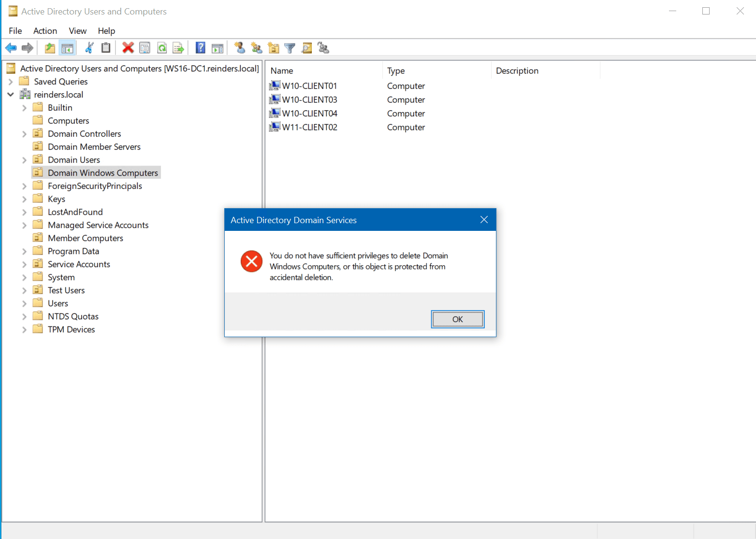Viewport: 756px width, 539px height.
Task: Select the Member Computers OU
Action: click(x=86, y=238)
